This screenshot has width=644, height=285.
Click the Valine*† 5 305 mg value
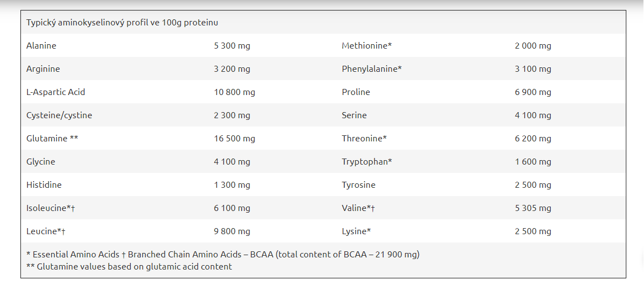click(x=533, y=208)
